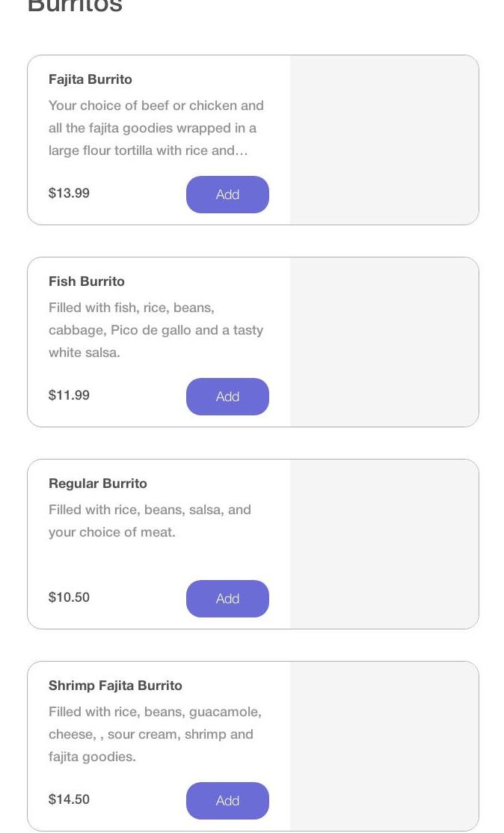The height and width of the screenshot is (833, 504).
Task: Click the $10.50 price label
Action: point(69,597)
